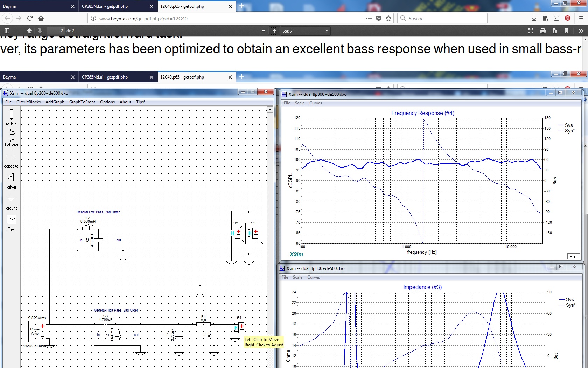Click the Hold button on frequency graph
The width and height of the screenshot is (588, 368).
click(x=574, y=256)
